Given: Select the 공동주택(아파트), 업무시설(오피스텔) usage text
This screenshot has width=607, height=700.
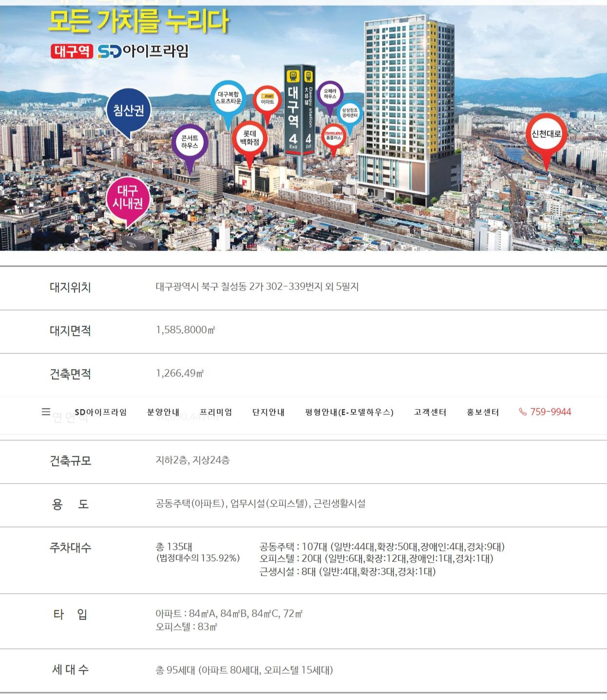Looking at the screenshot, I should point(261,504).
